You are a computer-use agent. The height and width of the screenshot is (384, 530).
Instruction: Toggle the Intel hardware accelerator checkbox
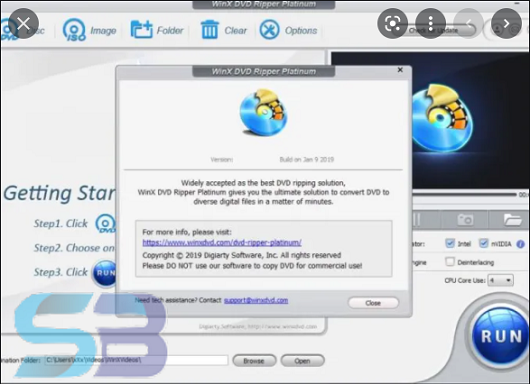[450, 243]
